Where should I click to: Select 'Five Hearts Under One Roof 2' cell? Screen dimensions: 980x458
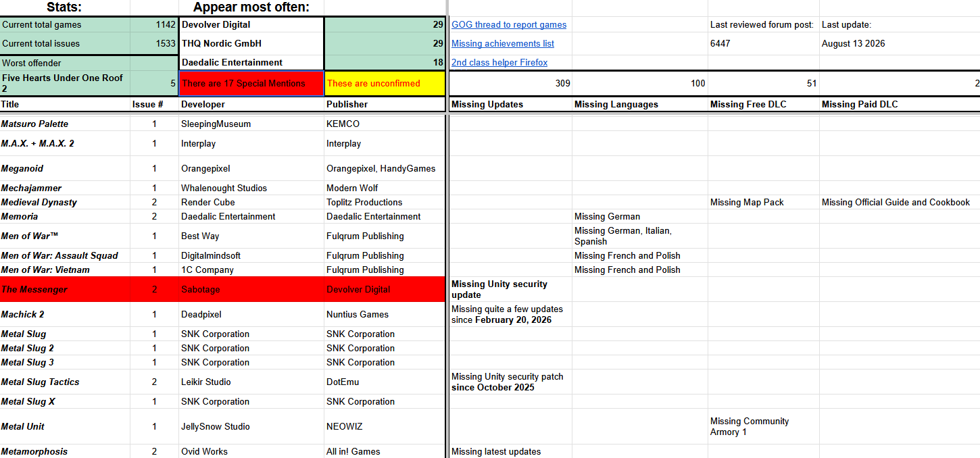pyautogui.click(x=65, y=83)
